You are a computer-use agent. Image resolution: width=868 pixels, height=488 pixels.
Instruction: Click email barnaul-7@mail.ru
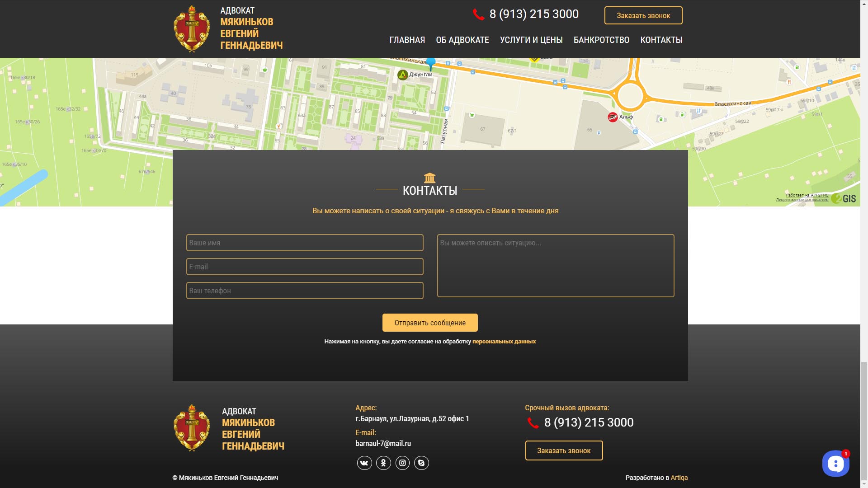coord(383,443)
